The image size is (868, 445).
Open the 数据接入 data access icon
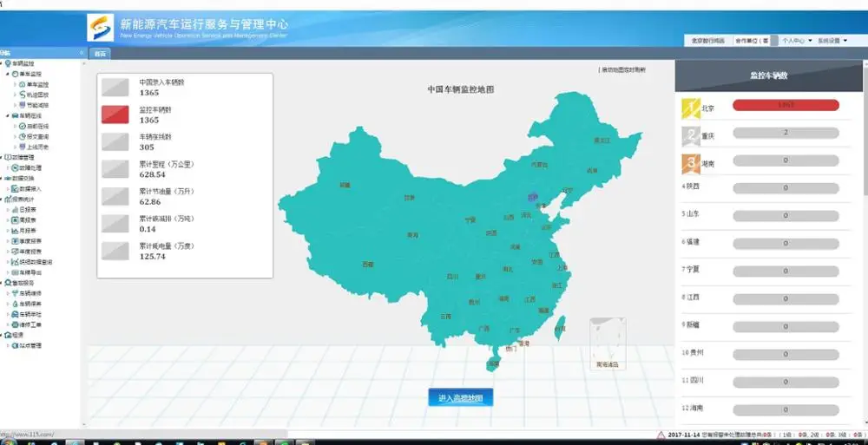tap(15, 189)
